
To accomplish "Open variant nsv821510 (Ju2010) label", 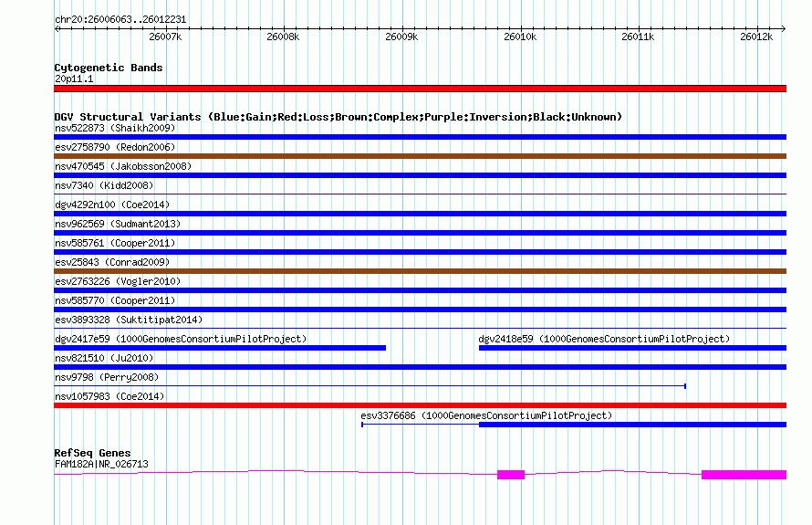I will (x=104, y=358).
